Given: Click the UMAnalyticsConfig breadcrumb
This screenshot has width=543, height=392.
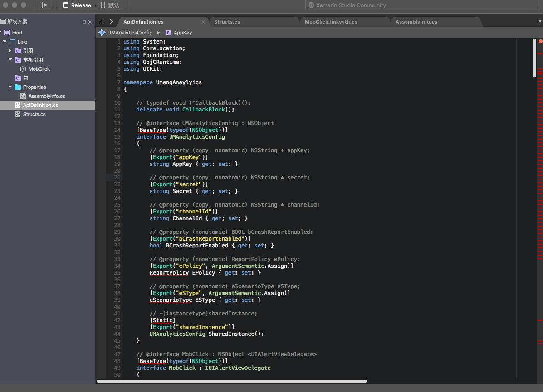Looking at the screenshot, I should 130,33.
